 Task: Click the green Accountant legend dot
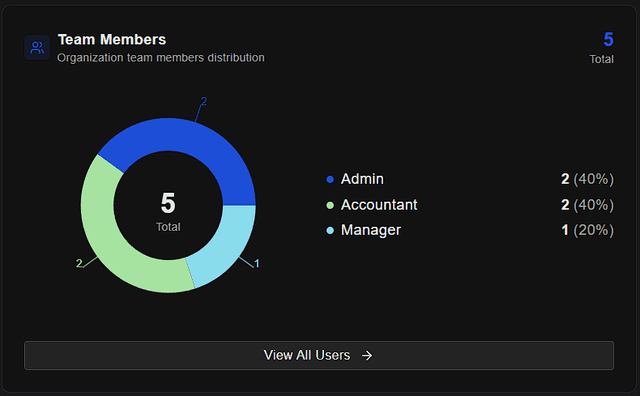330,205
